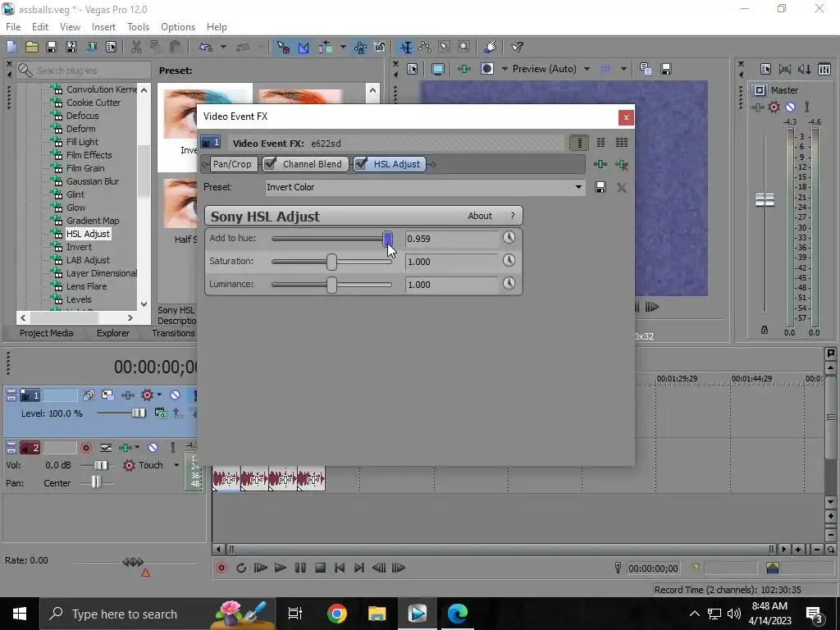This screenshot has height=630, width=840.
Task: Open the Edit menu
Action: pos(40,27)
